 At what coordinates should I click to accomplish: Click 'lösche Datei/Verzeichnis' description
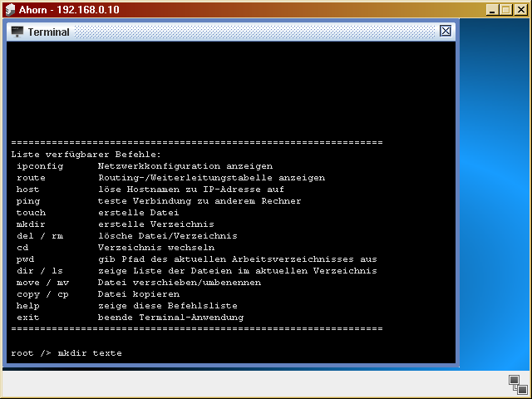168,236
